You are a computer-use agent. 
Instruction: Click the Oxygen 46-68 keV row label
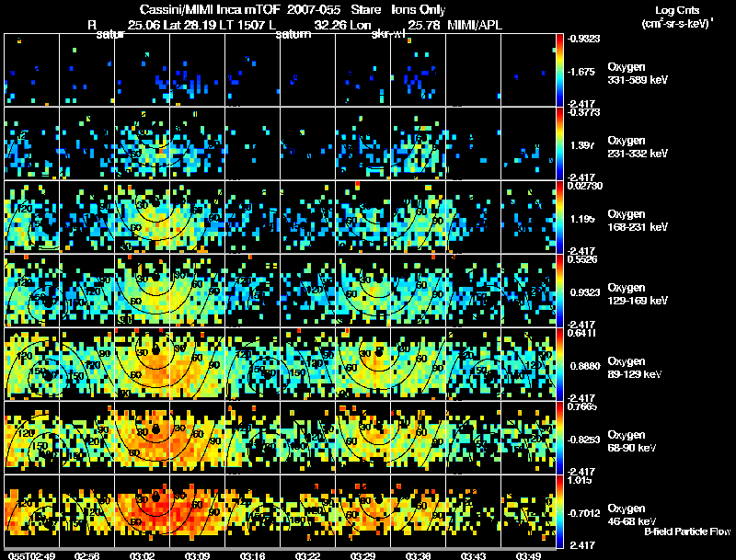tap(632, 515)
